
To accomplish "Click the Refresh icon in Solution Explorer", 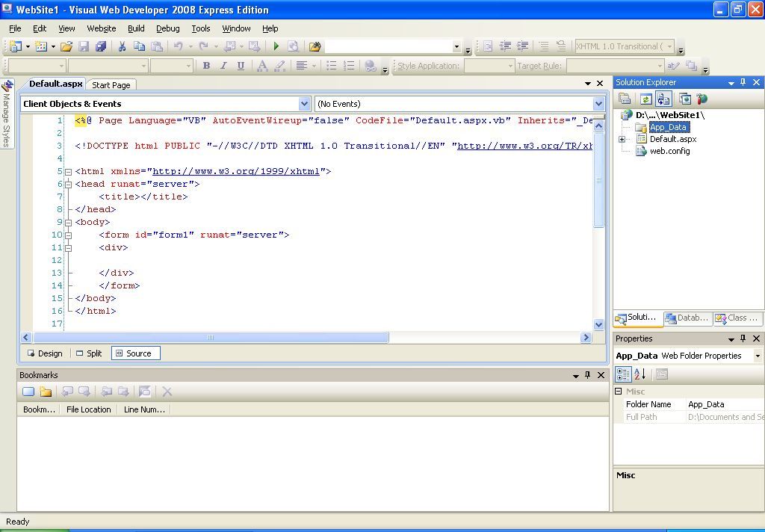I will [645, 99].
